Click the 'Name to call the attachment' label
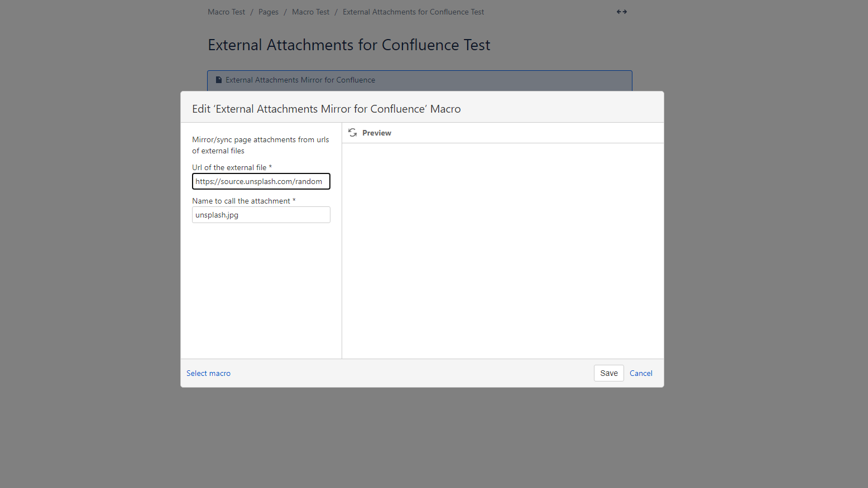868x488 pixels. pos(241,201)
